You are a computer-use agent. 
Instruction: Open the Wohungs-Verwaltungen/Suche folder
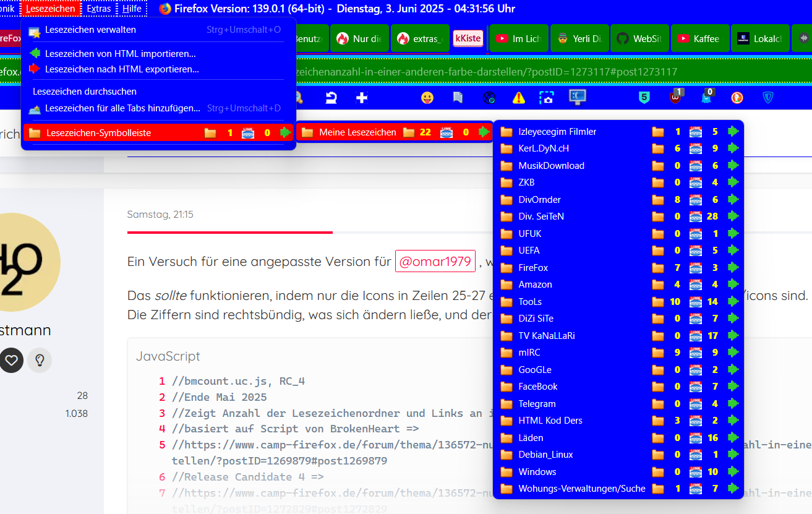pos(618,489)
